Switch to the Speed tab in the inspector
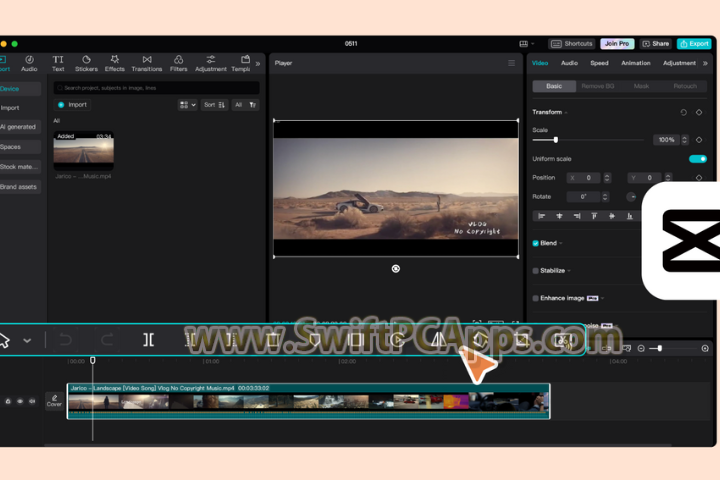 pyautogui.click(x=599, y=63)
